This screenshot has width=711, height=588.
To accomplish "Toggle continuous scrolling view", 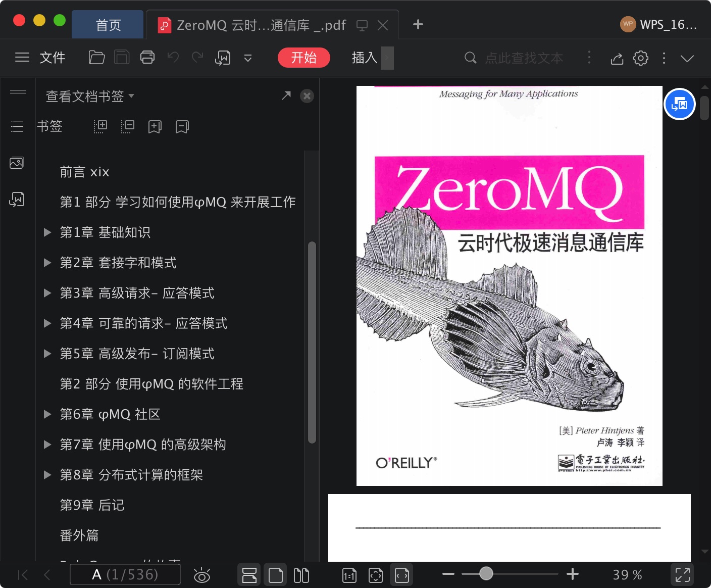I will tap(249, 575).
